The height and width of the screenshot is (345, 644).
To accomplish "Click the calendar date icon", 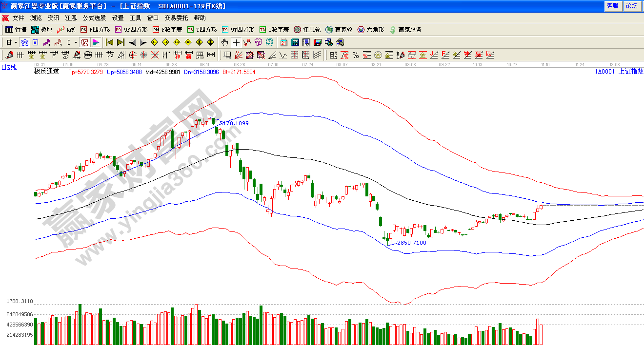I will tap(284, 42).
